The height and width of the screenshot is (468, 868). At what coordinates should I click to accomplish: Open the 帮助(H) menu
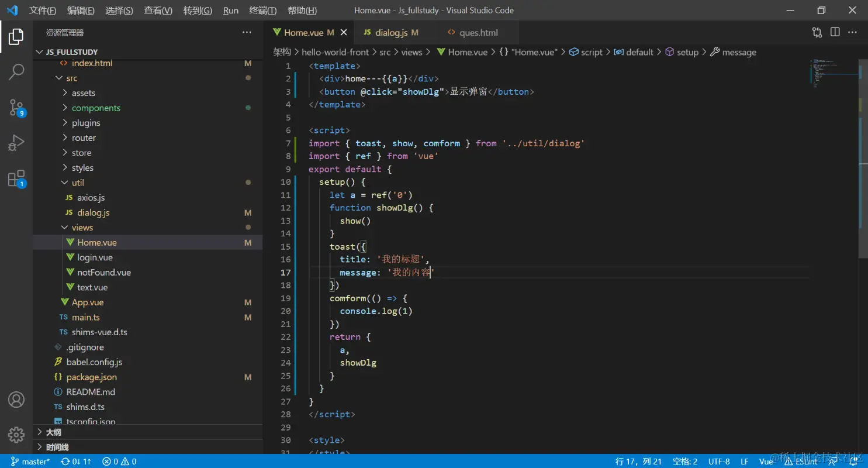302,11
